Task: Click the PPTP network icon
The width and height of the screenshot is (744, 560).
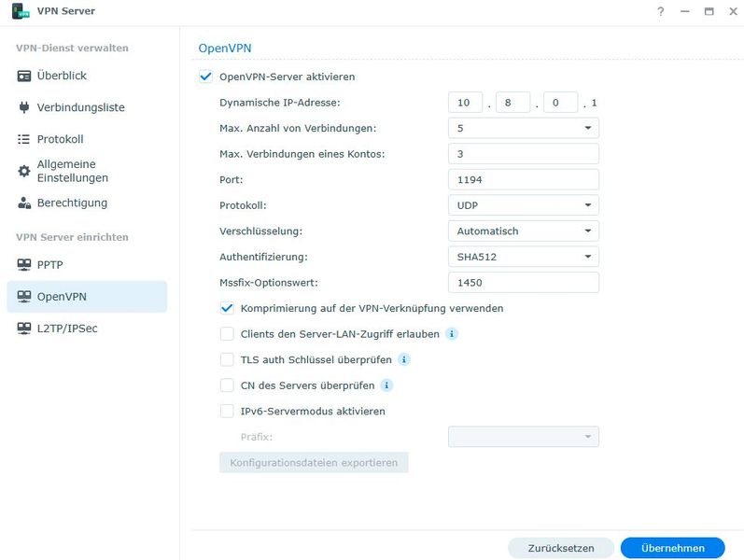Action: point(24,264)
